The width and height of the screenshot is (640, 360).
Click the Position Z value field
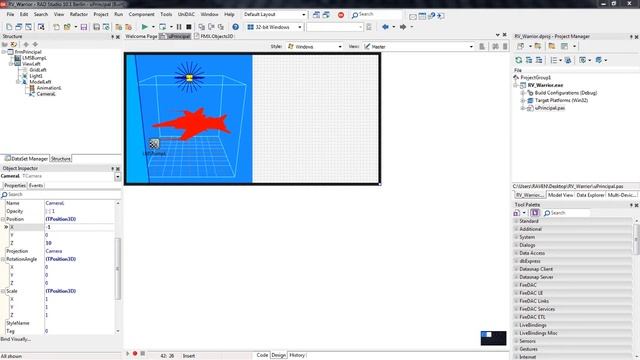[80, 243]
